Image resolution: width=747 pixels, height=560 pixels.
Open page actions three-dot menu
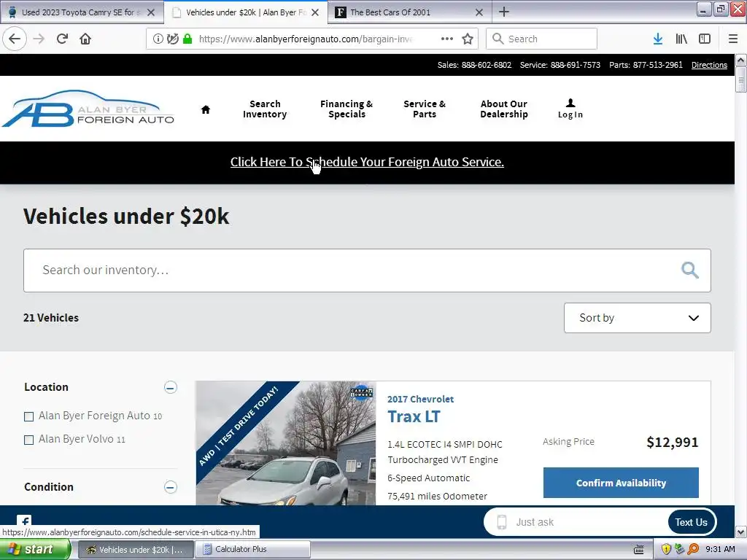(x=447, y=39)
